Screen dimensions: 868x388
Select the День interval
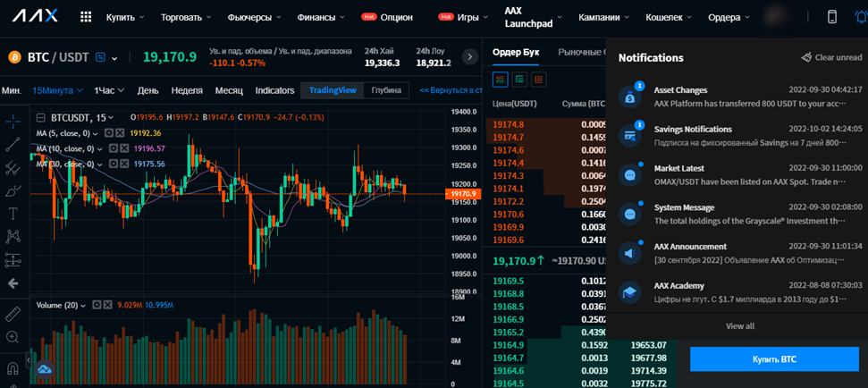point(147,90)
